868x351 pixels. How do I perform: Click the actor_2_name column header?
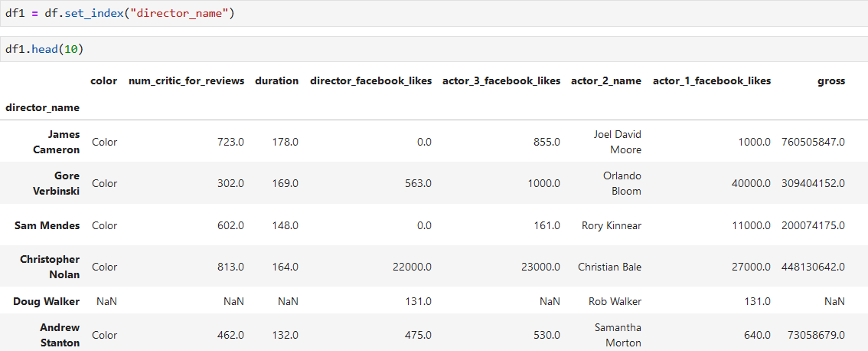(x=606, y=81)
